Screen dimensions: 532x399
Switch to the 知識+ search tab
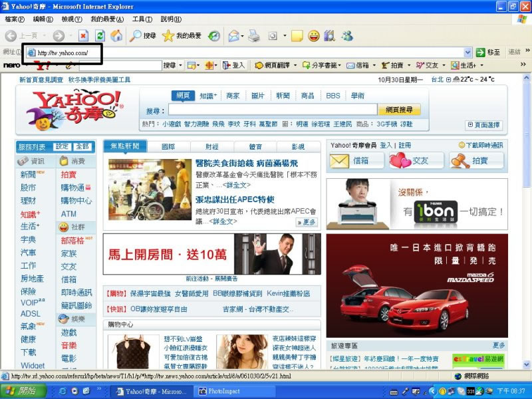click(x=208, y=96)
